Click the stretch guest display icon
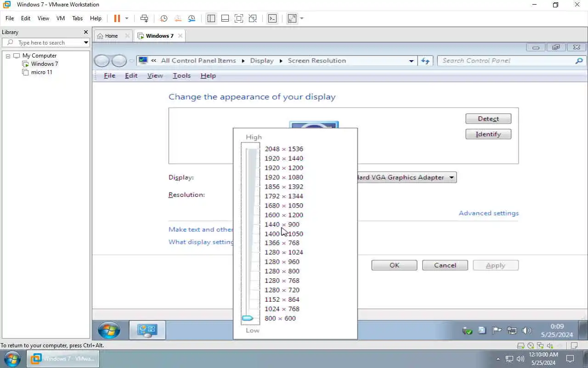This screenshot has width=588, height=368. click(x=292, y=18)
